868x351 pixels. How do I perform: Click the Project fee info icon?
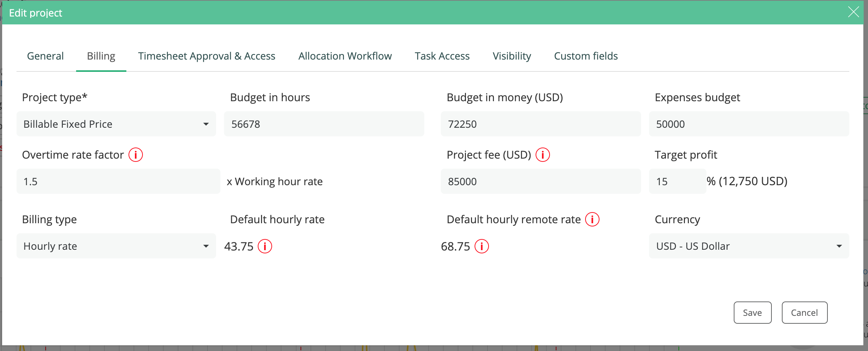543,155
